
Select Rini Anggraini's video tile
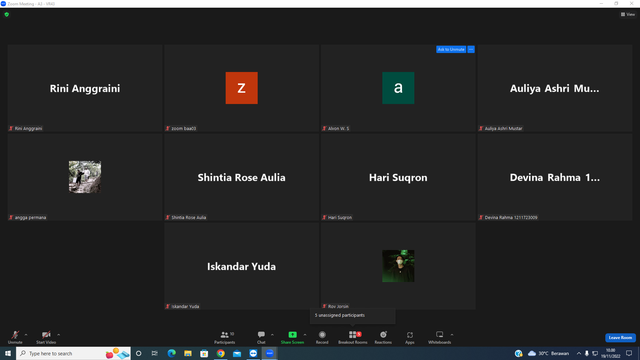(x=85, y=88)
